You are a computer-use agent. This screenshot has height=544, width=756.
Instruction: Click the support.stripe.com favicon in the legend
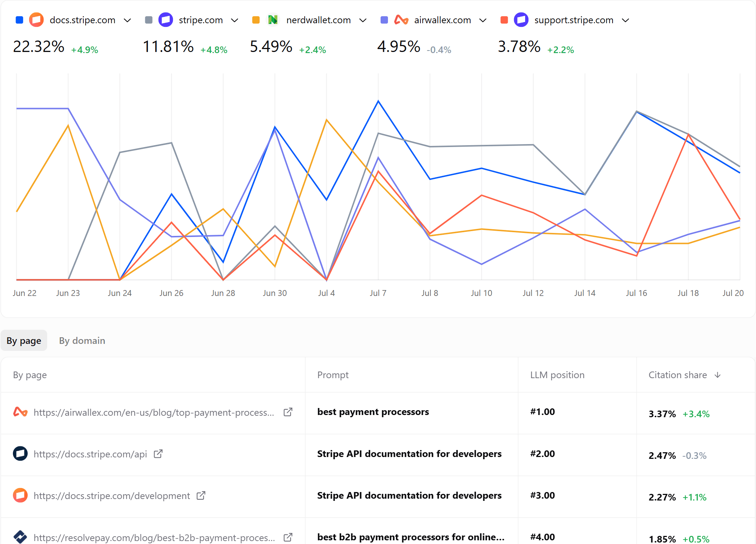tap(521, 20)
